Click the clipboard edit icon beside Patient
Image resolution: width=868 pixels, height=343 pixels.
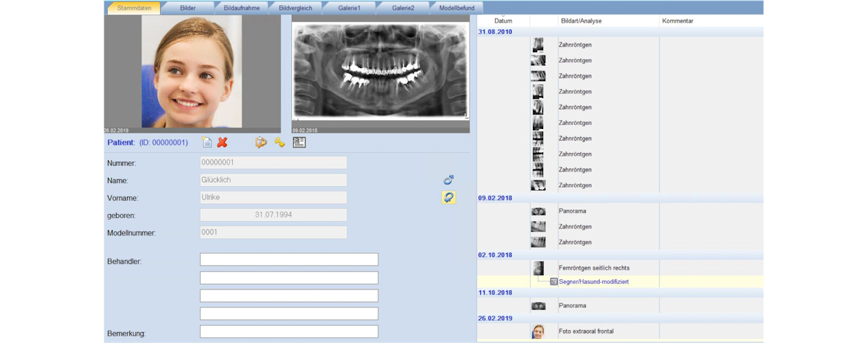click(261, 143)
